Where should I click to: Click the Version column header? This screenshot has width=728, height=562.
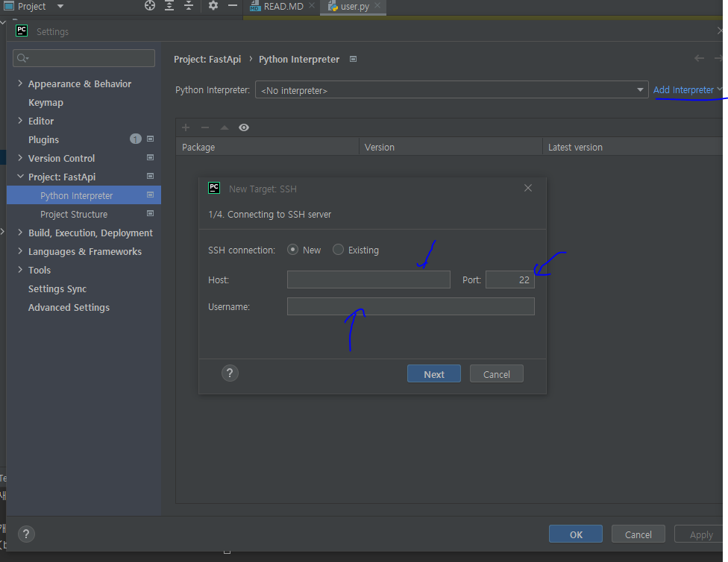click(x=451, y=147)
